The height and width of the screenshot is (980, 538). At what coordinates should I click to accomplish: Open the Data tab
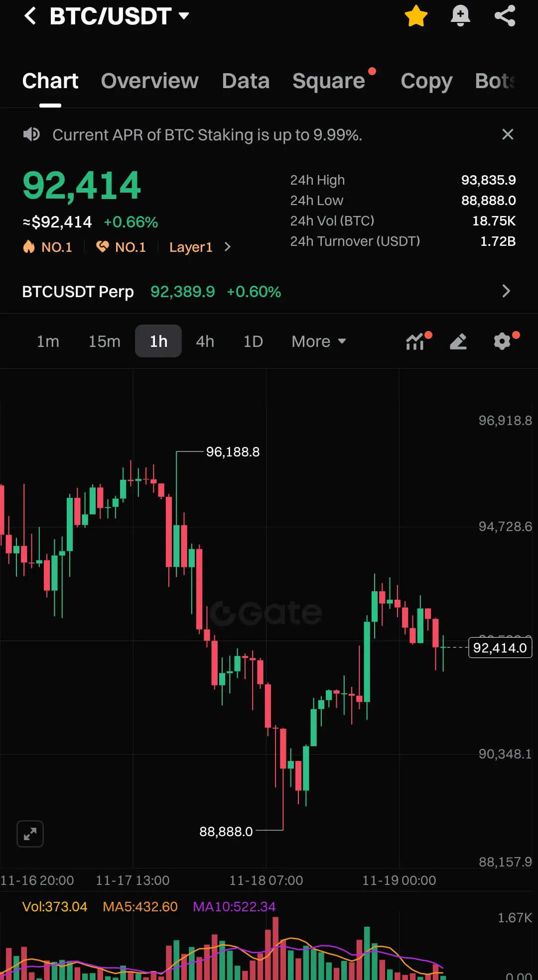[x=246, y=81]
